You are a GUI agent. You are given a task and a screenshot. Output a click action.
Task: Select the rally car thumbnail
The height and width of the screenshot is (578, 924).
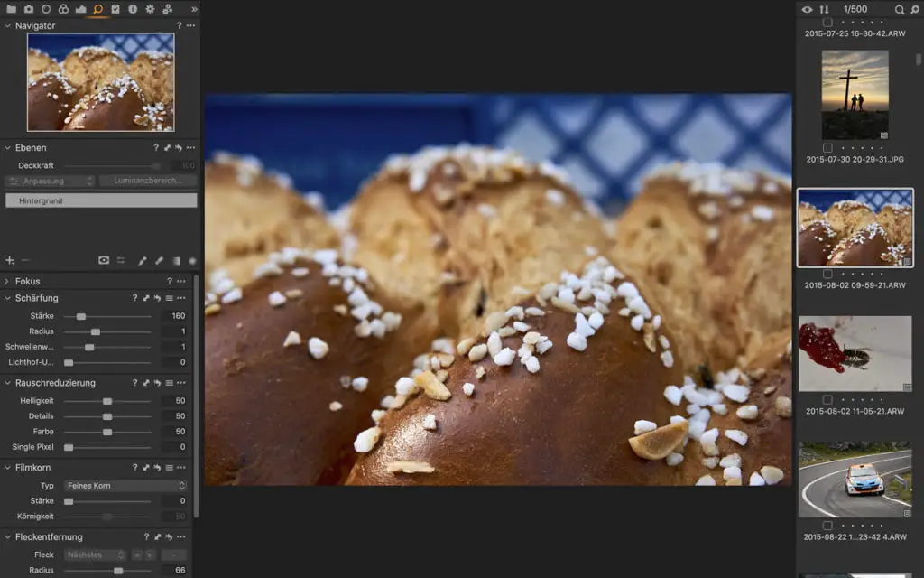(x=855, y=480)
